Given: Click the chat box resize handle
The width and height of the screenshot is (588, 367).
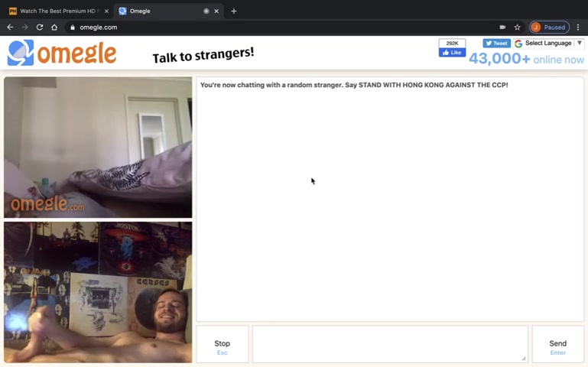Looking at the screenshot, I should click(524, 359).
